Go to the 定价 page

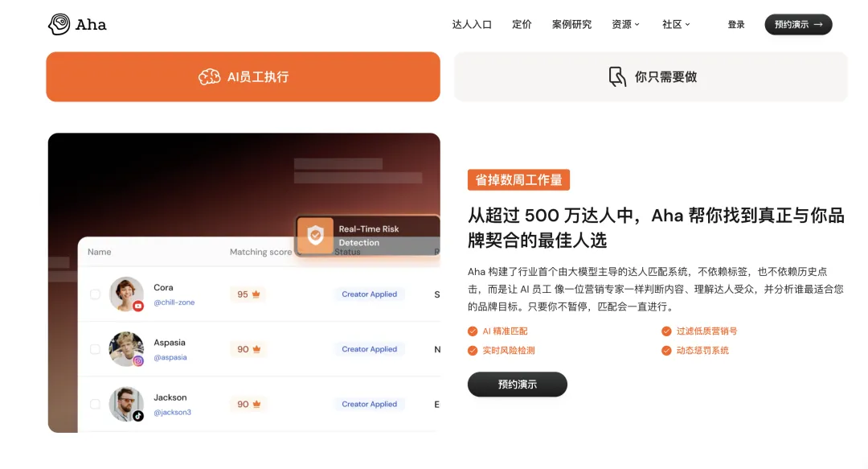(x=522, y=24)
